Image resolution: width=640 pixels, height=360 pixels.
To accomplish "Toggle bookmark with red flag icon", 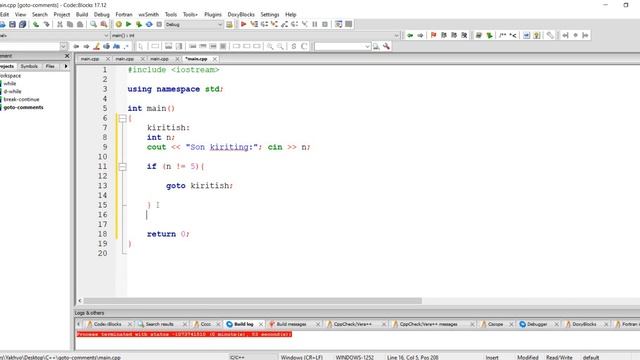I will click(x=433, y=36).
